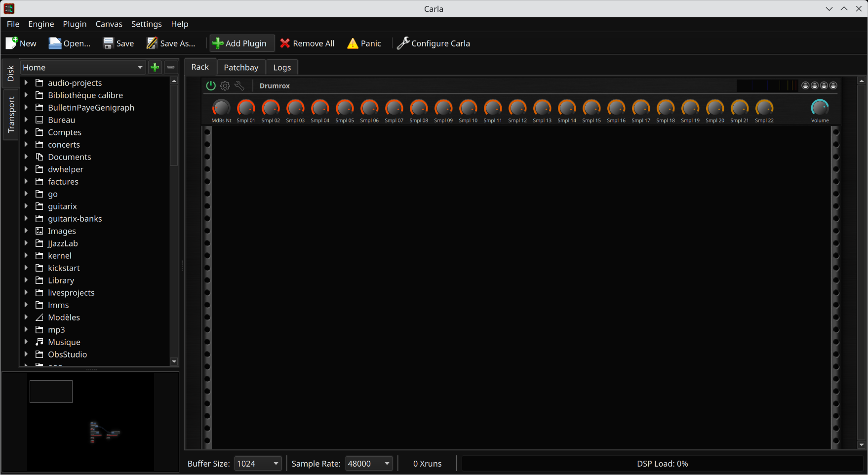Open the Sample Rate dropdown
868x475 pixels.
tap(369, 464)
